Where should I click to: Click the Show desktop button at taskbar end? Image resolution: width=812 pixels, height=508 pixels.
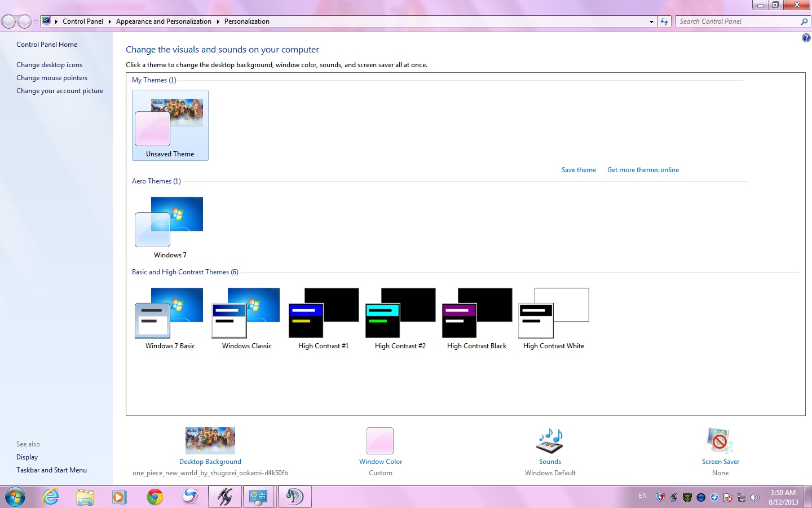[x=808, y=497]
